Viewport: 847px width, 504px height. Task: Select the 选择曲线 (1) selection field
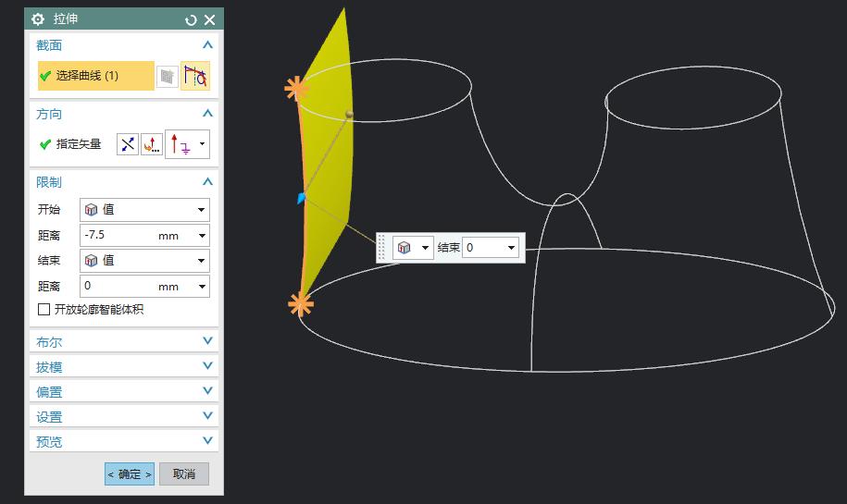point(95,76)
